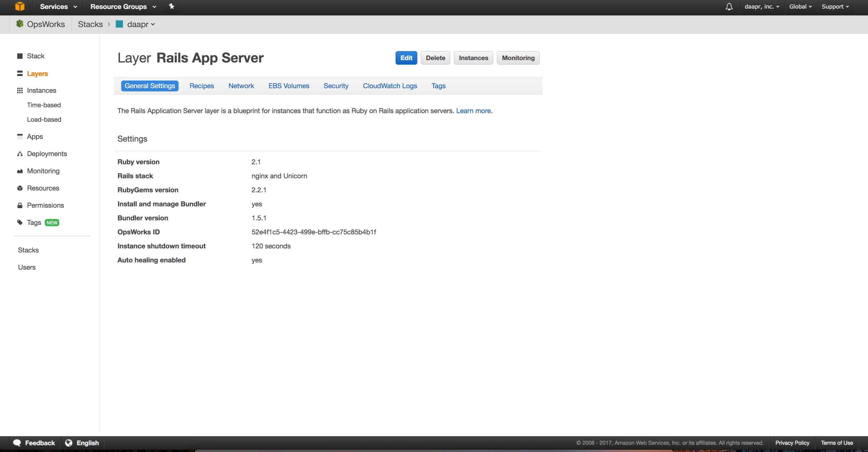Click the RubyGems version value 2.2.1
Image resolution: width=868 pixels, height=452 pixels.
click(x=259, y=190)
